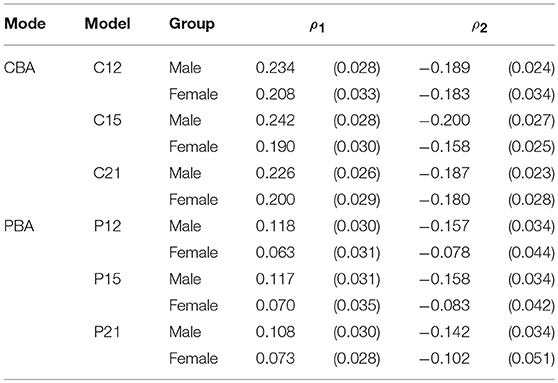Click the ρ1 column header
558x383 pixels.
click(x=317, y=28)
